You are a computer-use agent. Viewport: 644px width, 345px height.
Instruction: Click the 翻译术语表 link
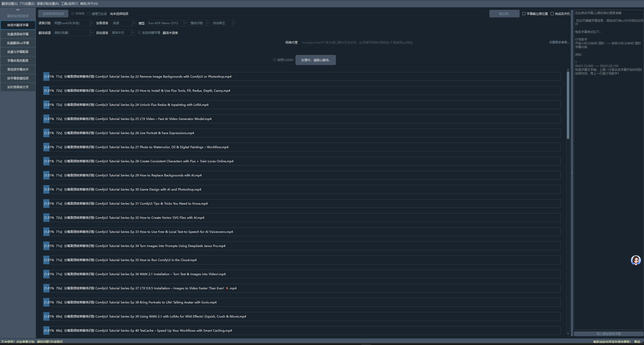[170, 33]
